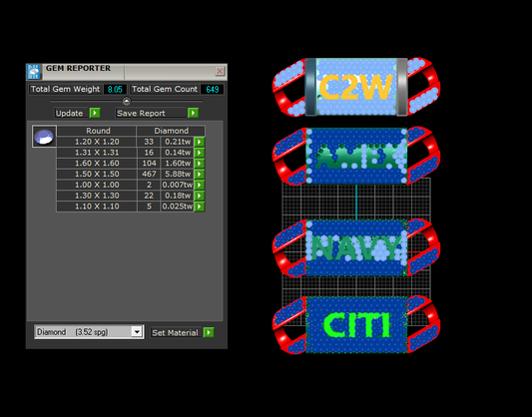The image size is (532, 417).
Task: Click green arrow for 1.20 X 1.20 row
Action: coord(200,142)
